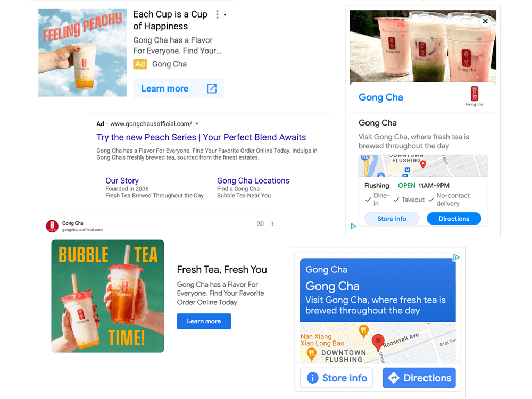Click the pill-shaped Store info button
This screenshot has width=532, height=399.
point(392,219)
